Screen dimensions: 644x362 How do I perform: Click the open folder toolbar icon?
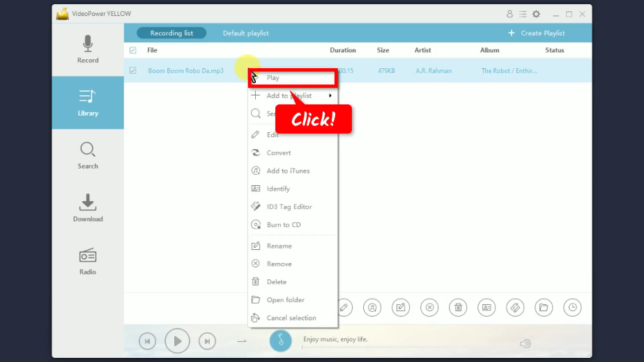[x=544, y=308]
